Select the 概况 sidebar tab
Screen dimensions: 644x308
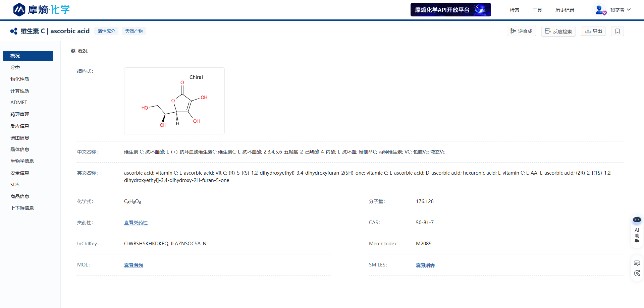[28, 56]
